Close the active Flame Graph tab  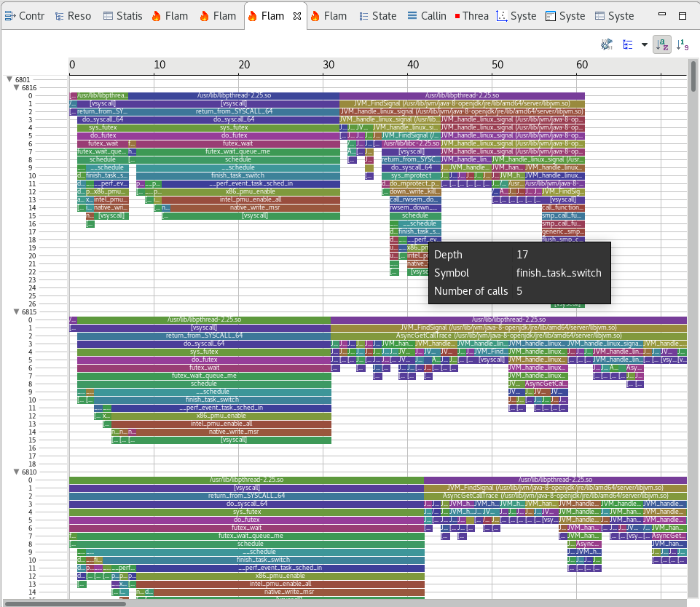coord(296,16)
